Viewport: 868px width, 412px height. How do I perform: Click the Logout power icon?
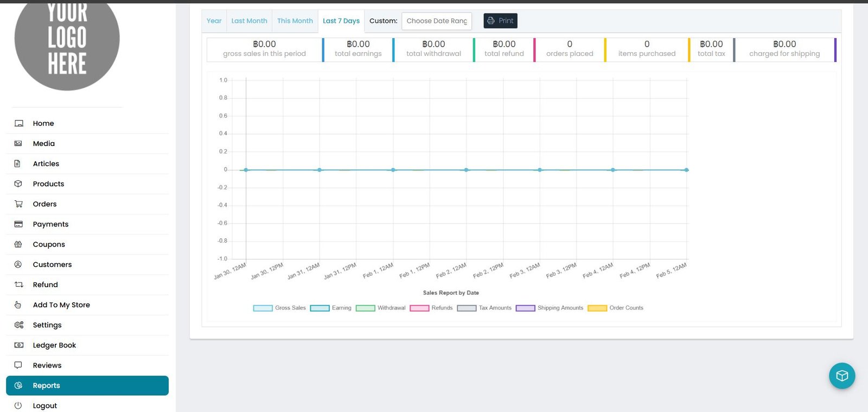(18, 405)
